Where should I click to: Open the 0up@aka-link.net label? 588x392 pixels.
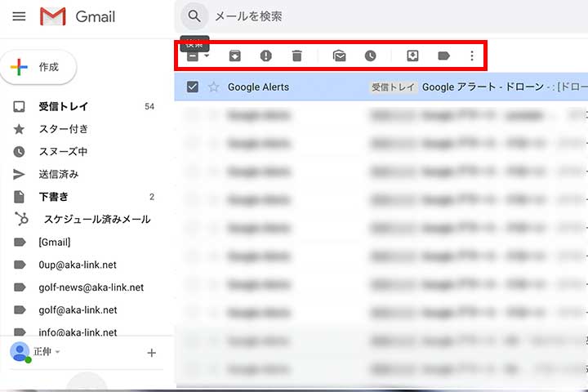click(78, 265)
